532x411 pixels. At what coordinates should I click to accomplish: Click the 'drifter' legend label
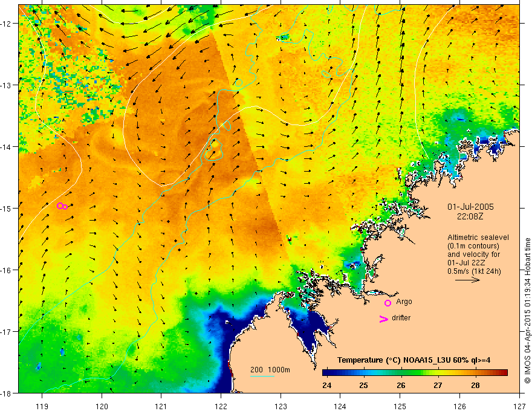click(x=401, y=318)
